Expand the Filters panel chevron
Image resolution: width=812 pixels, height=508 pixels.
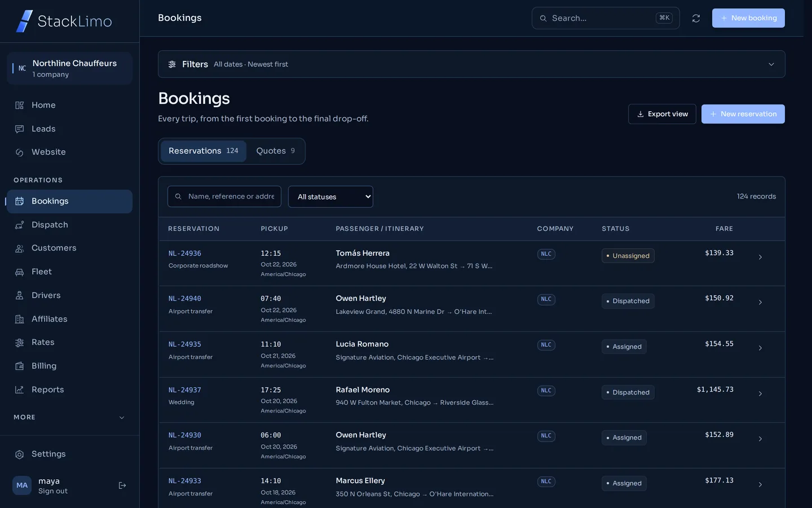coord(771,64)
